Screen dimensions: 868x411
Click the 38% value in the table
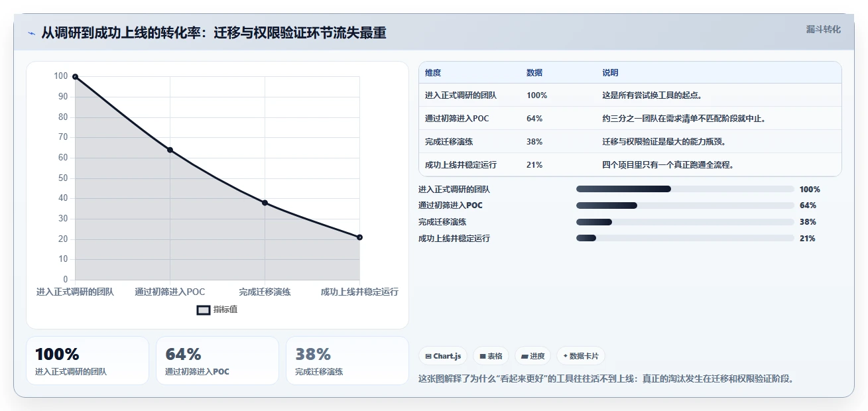(x=534, y=142)
